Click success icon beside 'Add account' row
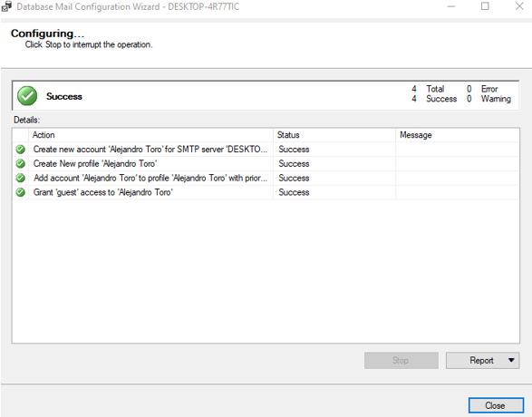 point(20,178)
